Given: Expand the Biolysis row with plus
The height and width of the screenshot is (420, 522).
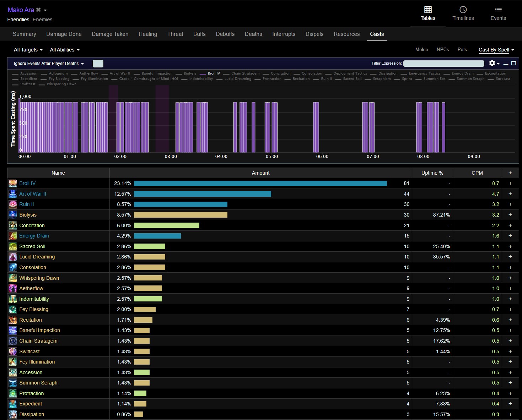Looking at the screenshot, I should coord(510,215).
